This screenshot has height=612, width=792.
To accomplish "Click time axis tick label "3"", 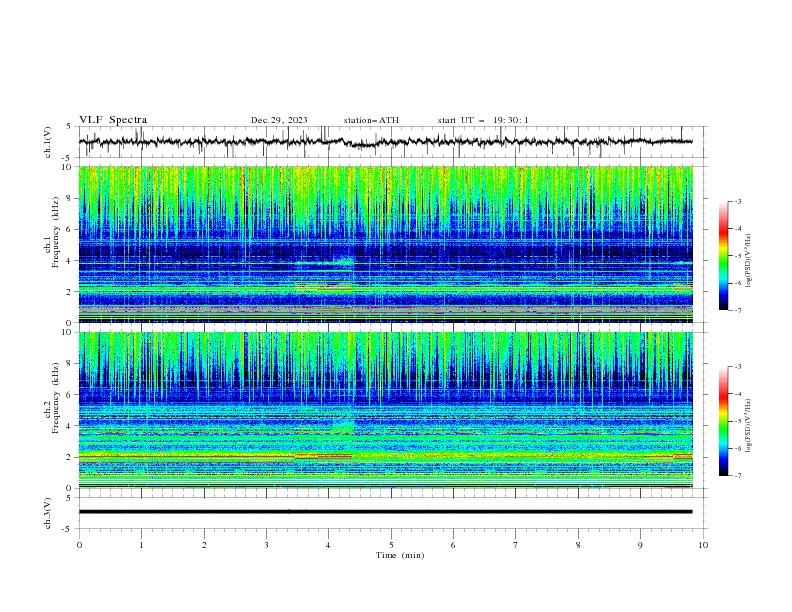I will [x=266, y=545].
